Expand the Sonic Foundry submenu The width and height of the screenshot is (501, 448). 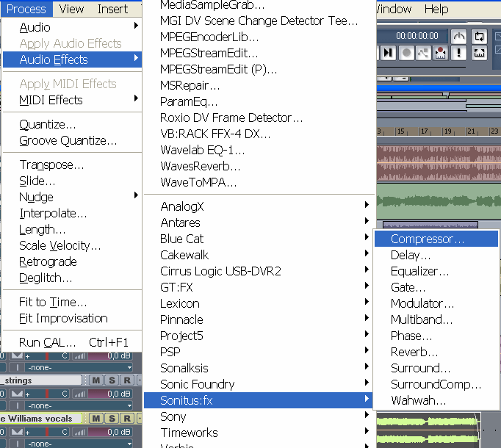click(x=258, y=384)
